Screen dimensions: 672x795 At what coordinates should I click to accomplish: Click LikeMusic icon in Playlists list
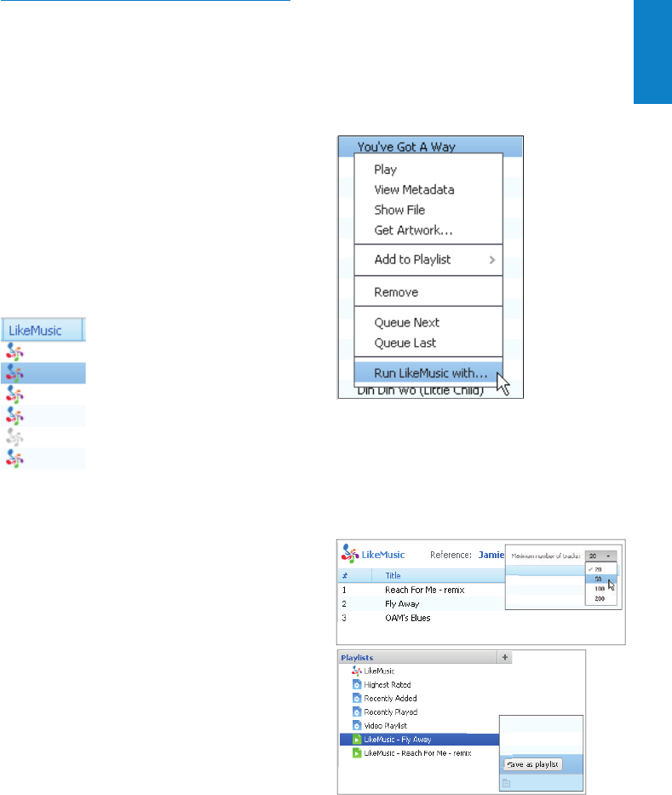357,671
